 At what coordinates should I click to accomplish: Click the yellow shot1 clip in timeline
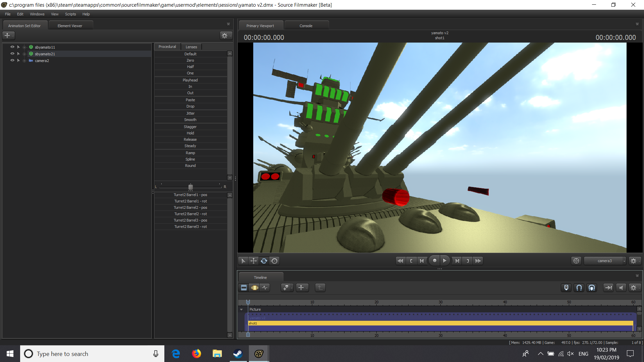[440, 323]
